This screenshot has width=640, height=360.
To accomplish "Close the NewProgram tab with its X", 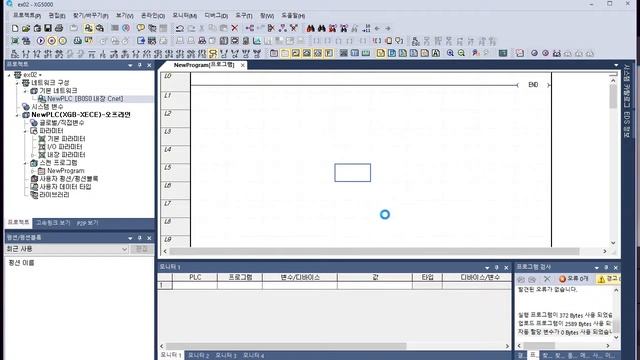I will pos(242,65).
